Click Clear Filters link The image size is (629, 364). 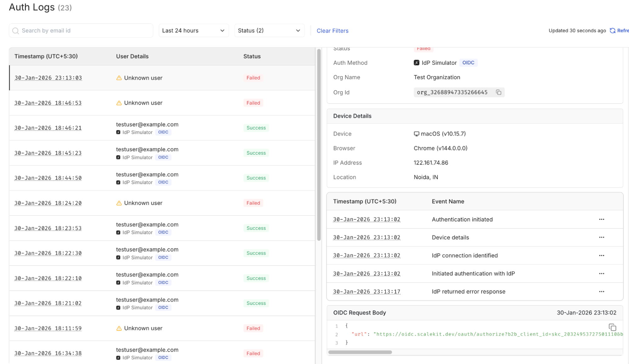(x=332, y=31)
